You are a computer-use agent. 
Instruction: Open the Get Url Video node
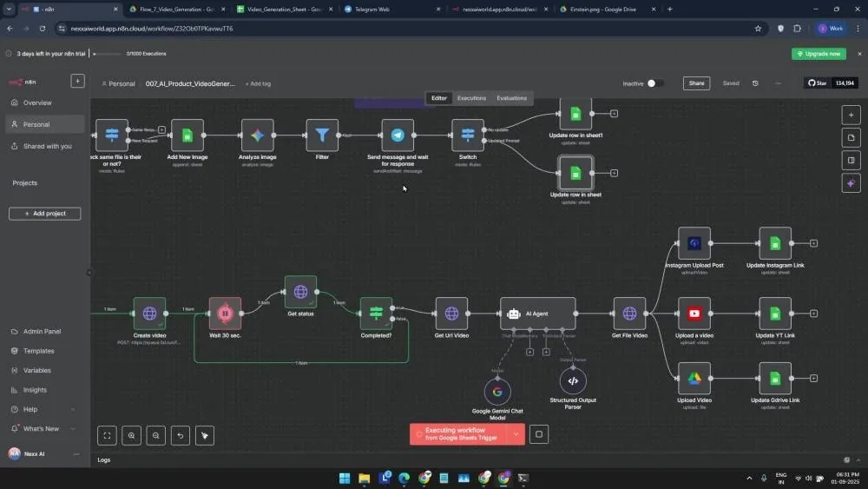coord(451,314)
